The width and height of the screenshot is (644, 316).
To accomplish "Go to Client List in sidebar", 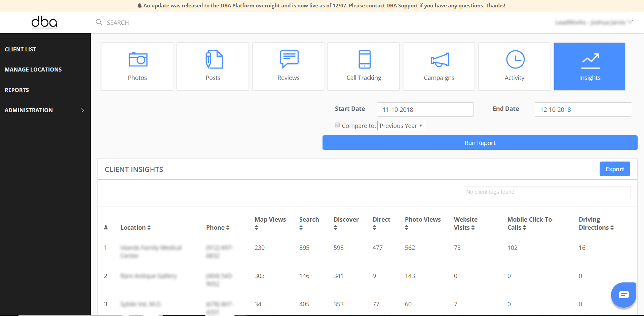I will 21,49.
